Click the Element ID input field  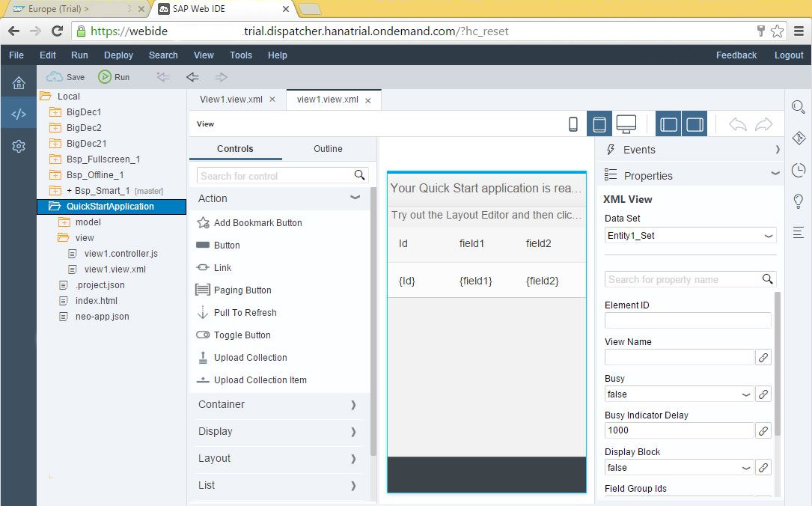tap(688, 320)
